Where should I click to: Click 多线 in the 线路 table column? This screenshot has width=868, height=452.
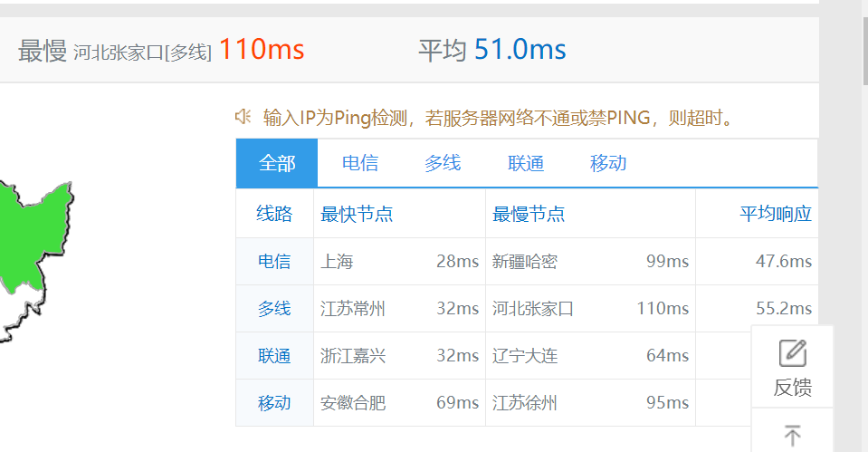click(x=274, y=309)
